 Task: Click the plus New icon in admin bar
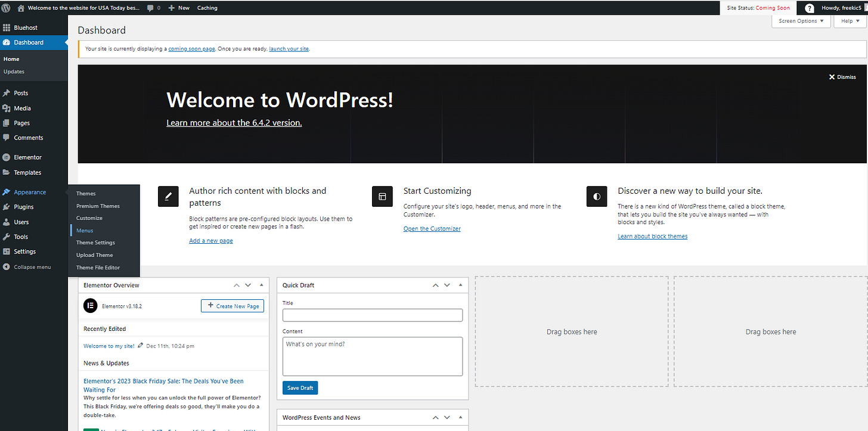172,8
